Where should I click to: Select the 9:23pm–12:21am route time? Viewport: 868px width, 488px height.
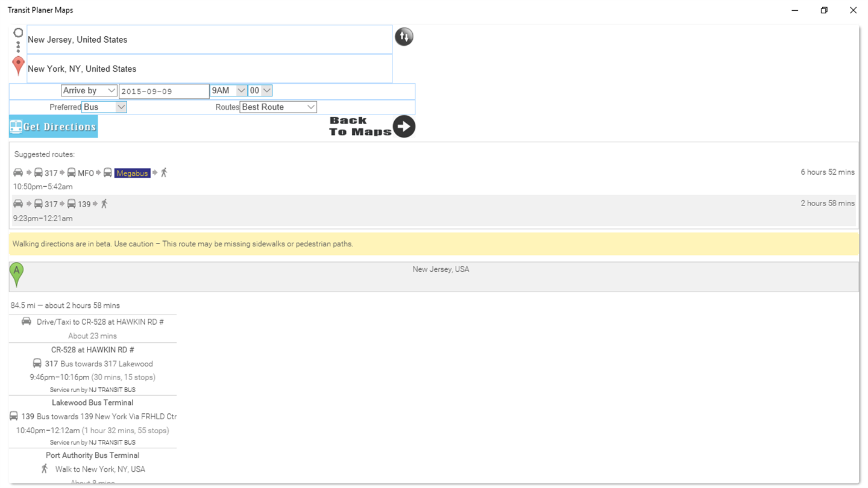pos(43,218)
